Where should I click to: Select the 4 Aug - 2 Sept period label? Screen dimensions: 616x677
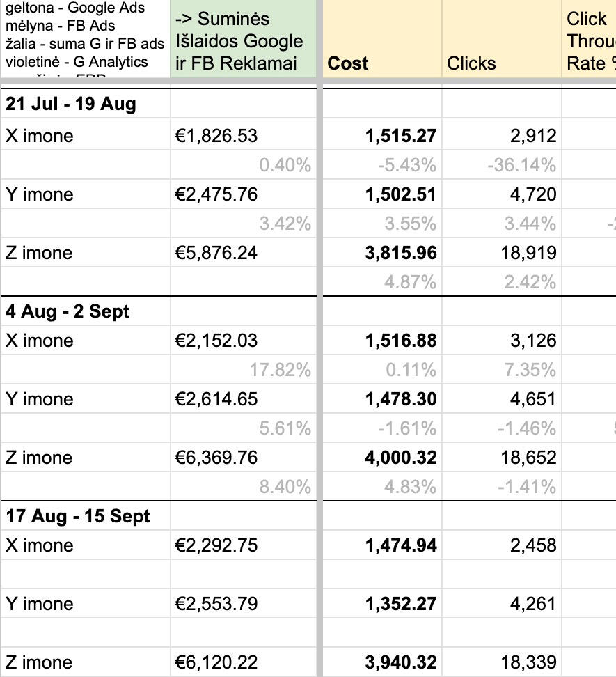coord(68,311)
